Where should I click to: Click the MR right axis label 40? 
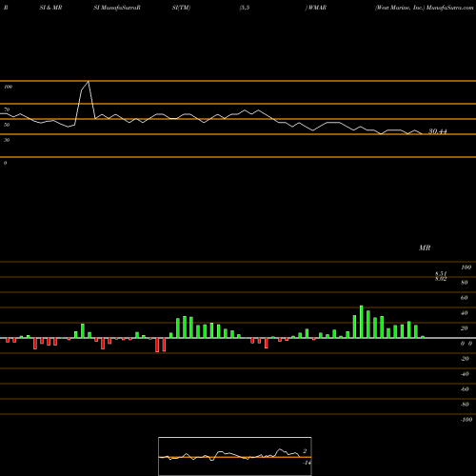(465, 313)
